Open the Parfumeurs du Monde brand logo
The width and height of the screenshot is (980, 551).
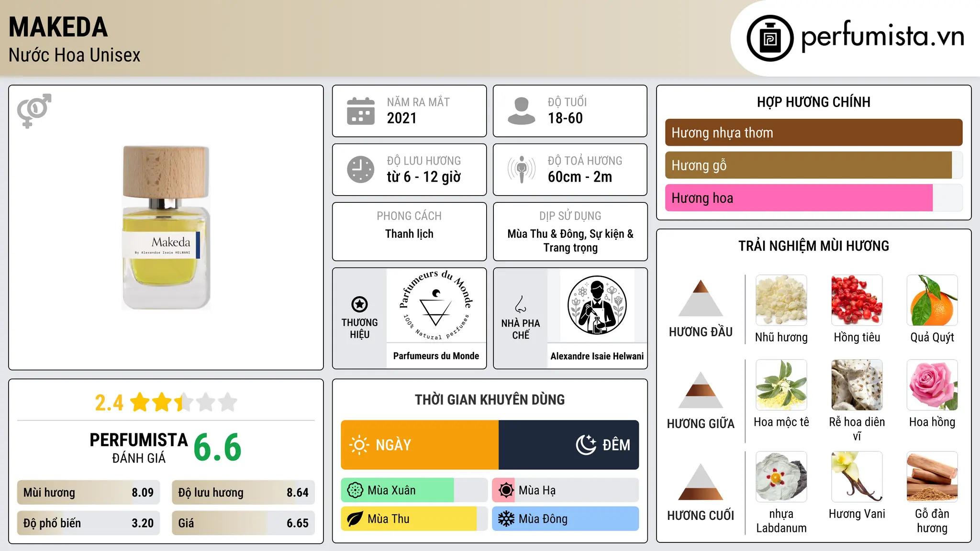(436, 306)
